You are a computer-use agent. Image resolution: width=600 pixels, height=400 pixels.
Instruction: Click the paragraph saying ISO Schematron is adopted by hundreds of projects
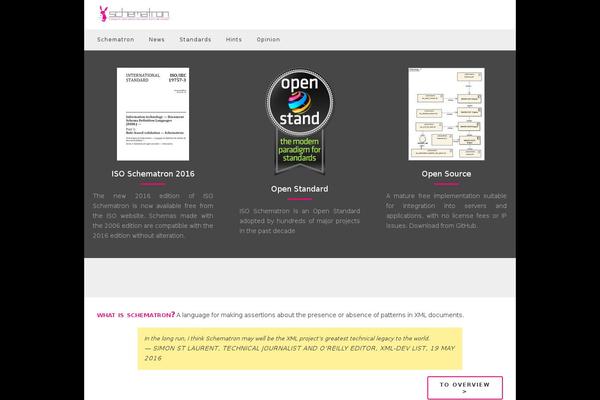[x=300, y=221]
